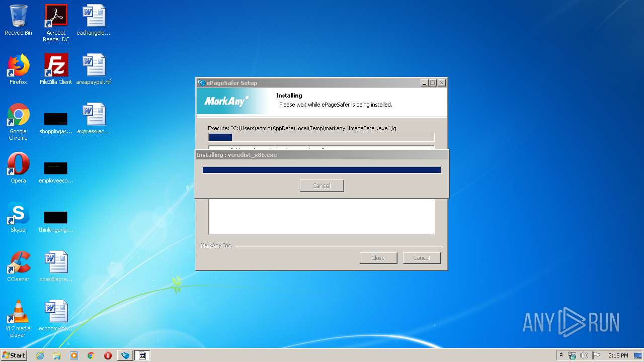This screenshot has width=644, height=362.
Task: Click the Execute command line text
Action: [302, 128]
